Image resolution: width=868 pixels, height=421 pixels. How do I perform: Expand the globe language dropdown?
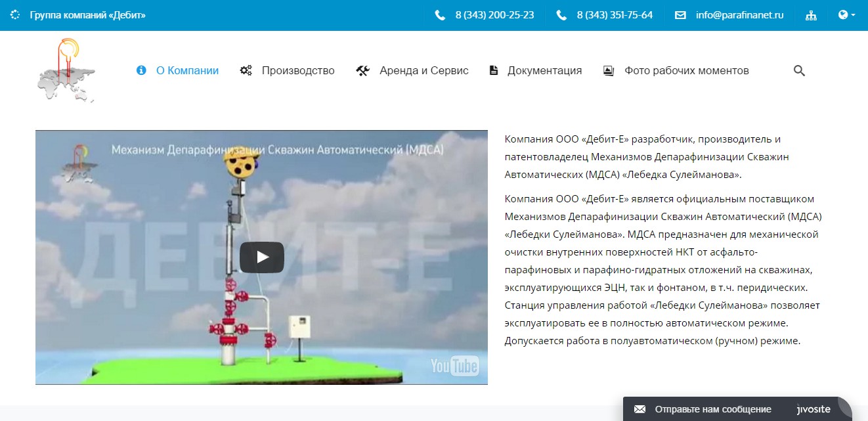pyautogui.click(x=847, y=14)
